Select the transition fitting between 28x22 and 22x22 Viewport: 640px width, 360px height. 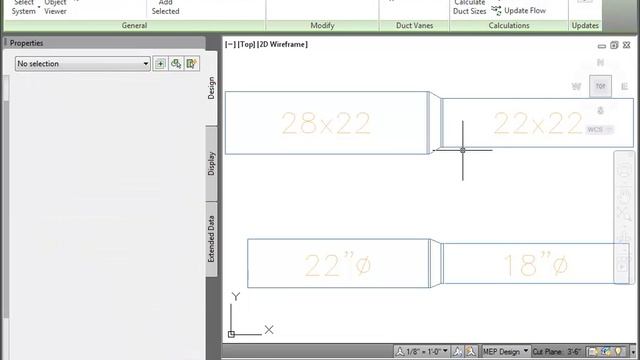pos(435,123)
